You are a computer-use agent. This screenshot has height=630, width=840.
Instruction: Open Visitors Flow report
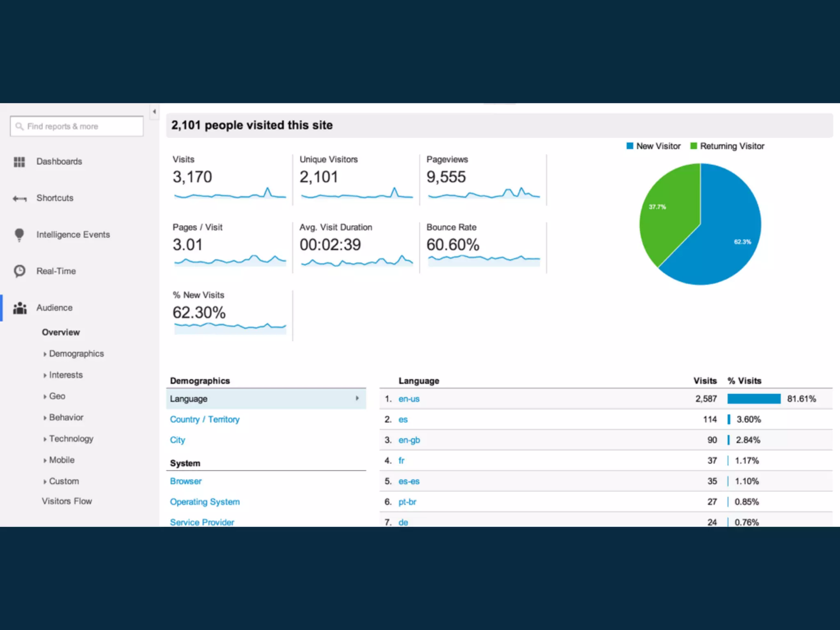(x=67, y=501)
